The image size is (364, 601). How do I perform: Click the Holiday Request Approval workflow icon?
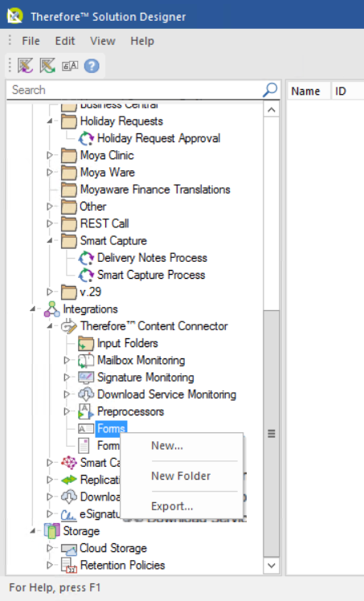pos(86,138)
